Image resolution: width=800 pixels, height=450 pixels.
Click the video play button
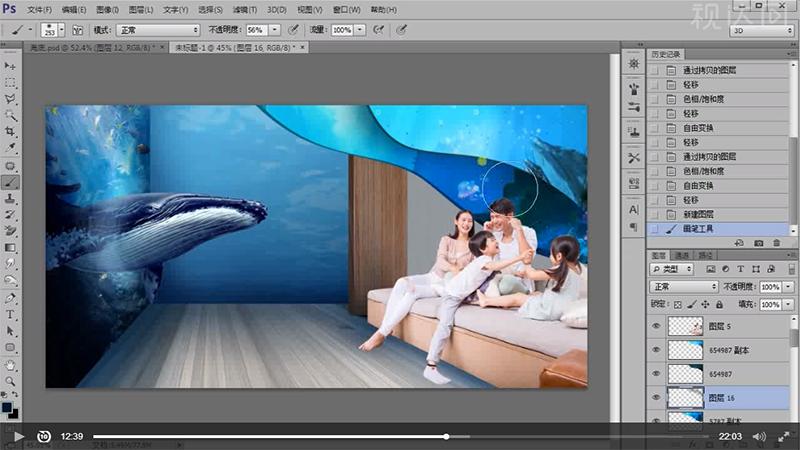pos(17,436)
